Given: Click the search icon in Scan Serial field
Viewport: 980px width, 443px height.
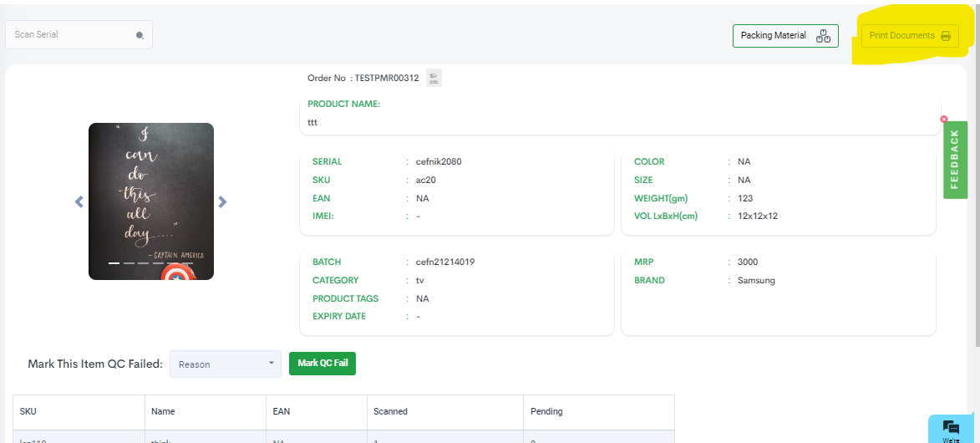Looking at the screenshot, I should coord(140,36).
